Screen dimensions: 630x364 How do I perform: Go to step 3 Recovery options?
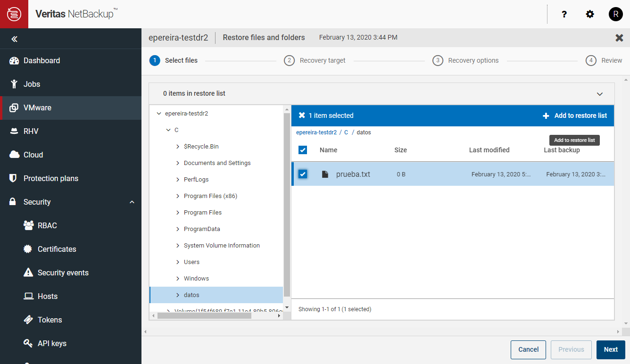pos(465,60)
